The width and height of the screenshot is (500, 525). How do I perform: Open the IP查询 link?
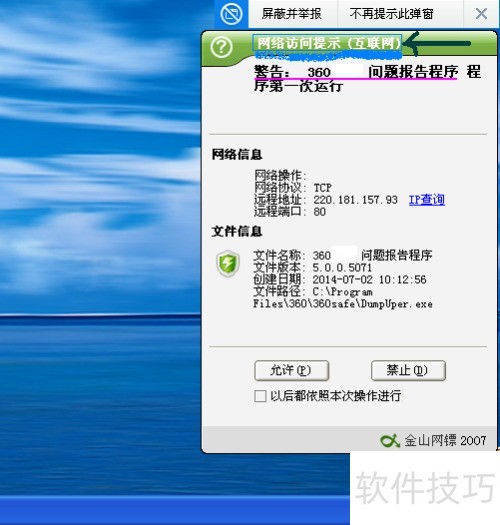427,200
